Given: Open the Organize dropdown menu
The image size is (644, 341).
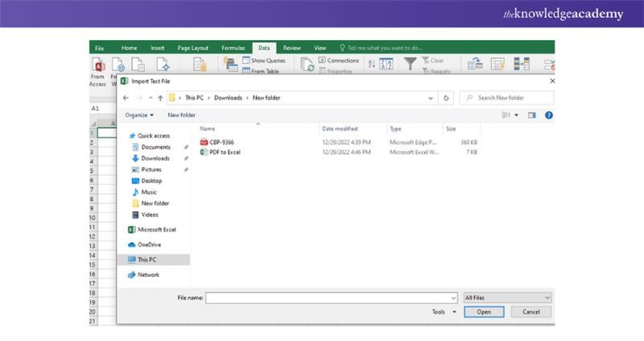Looking at the screenshot, I should click(141, 115).
